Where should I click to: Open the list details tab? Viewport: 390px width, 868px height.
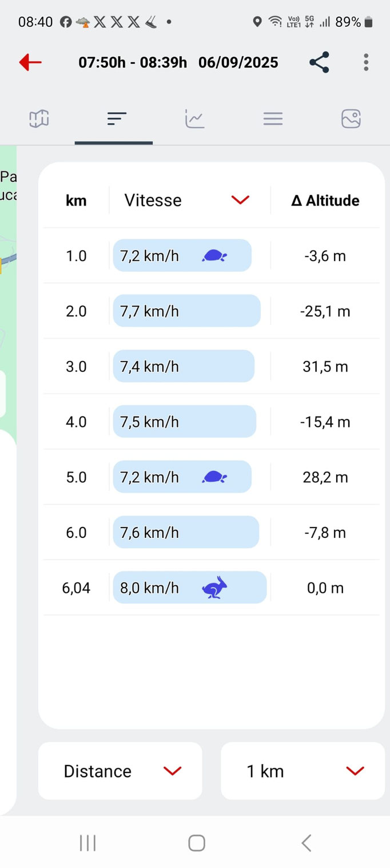coord(273,118)
